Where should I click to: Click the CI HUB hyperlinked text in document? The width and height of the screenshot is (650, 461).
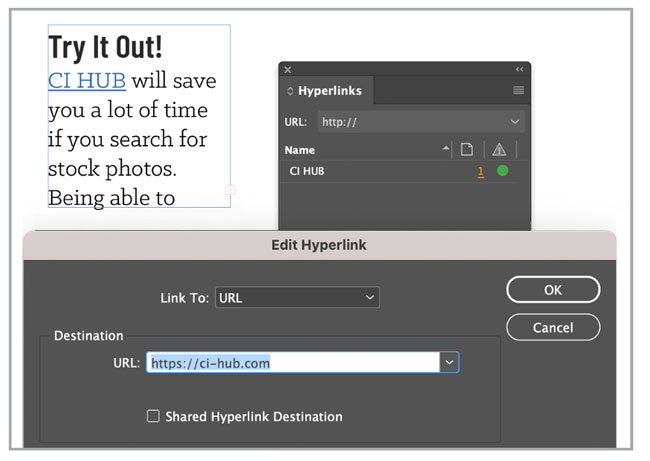tap(87, 81)
